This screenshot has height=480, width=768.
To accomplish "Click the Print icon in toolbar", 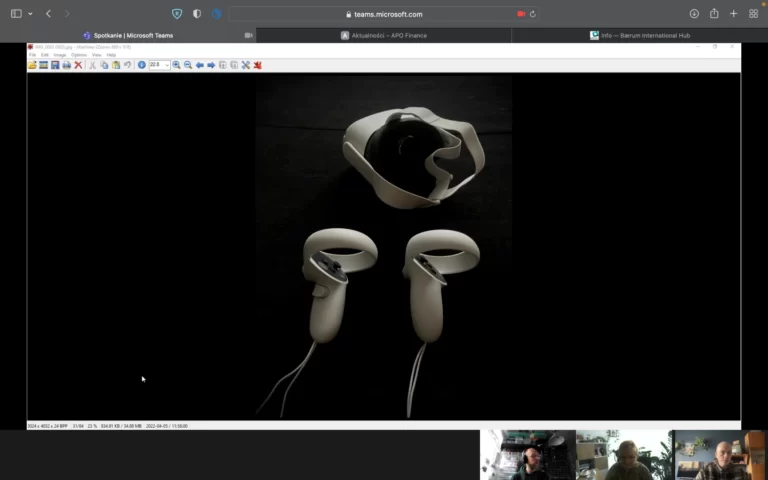I will click(66, 65).
